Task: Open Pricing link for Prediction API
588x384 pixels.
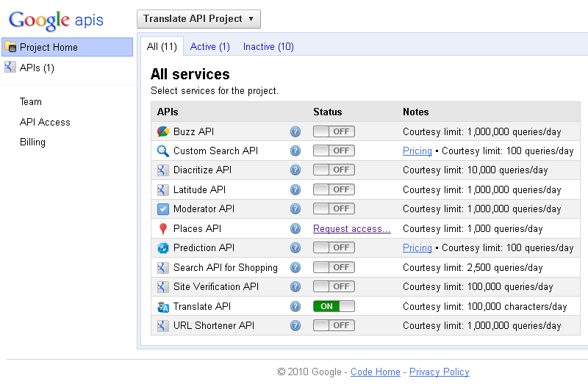Action: coord(417,247)
